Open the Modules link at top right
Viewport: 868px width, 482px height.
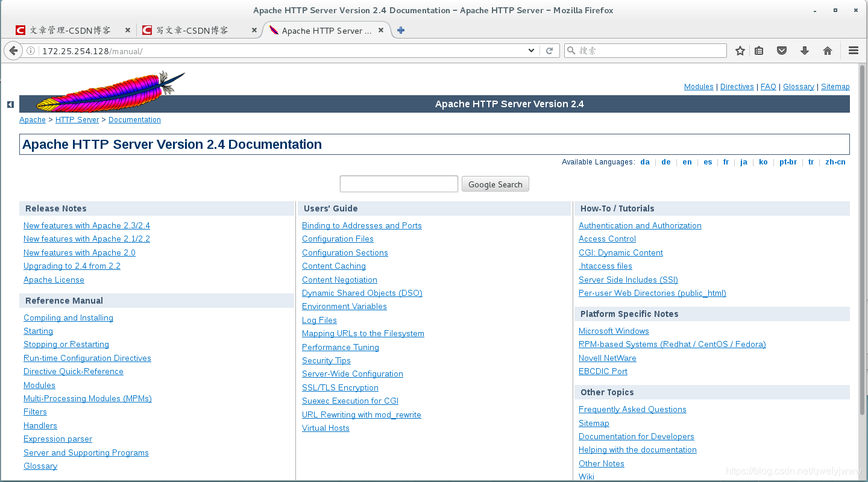(699, 87)
